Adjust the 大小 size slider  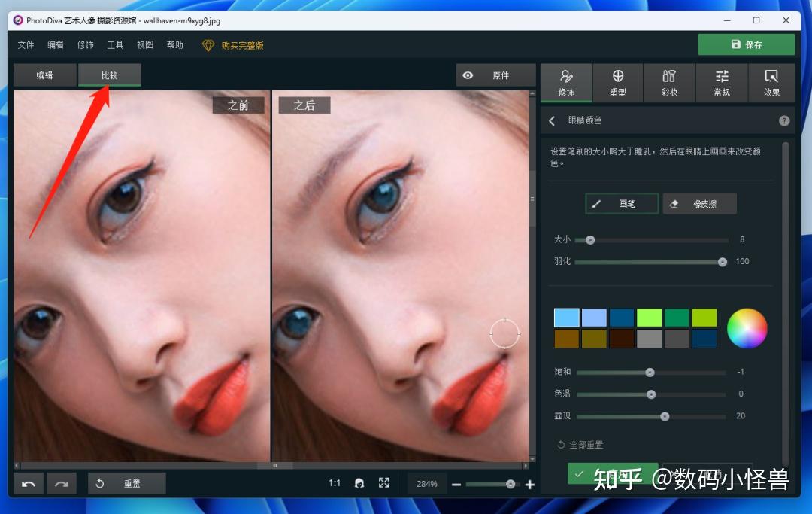coord(651,240)
